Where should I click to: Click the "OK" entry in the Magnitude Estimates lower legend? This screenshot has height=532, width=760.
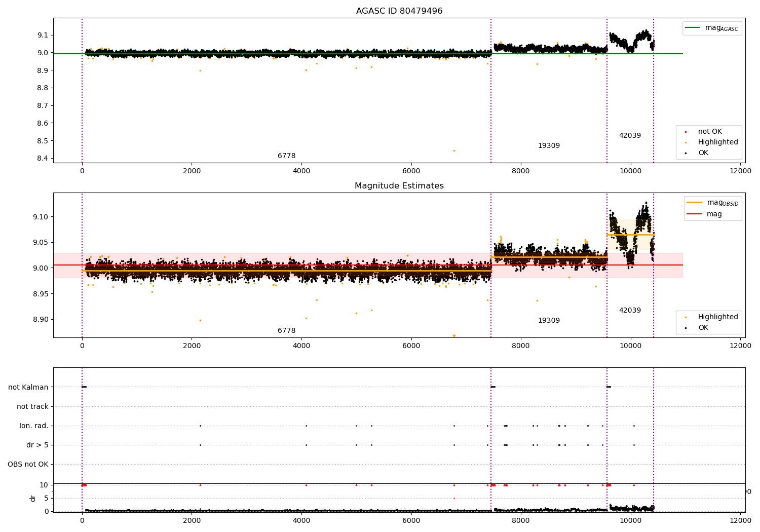pyautogui.click(x=703, y=328)
